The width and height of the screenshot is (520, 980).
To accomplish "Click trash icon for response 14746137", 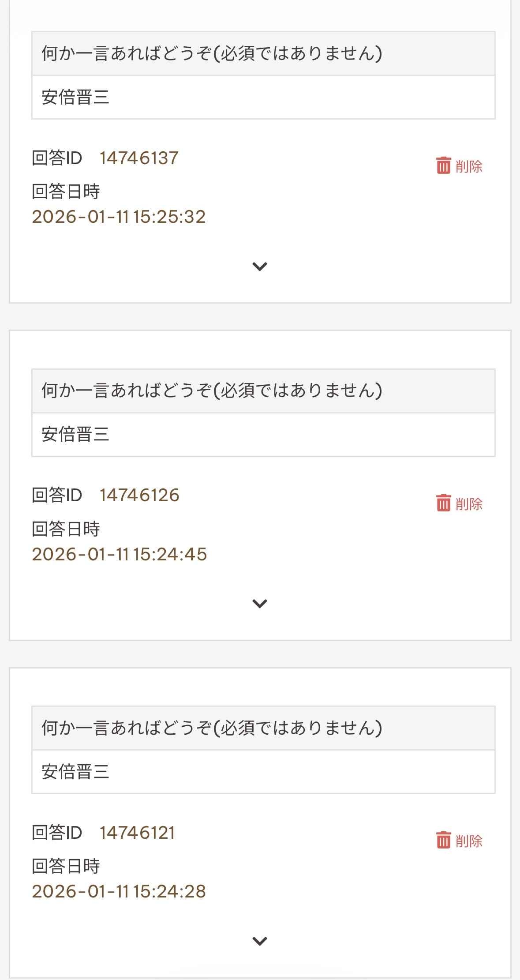I will pyautogui.click(x=443, y=166).
